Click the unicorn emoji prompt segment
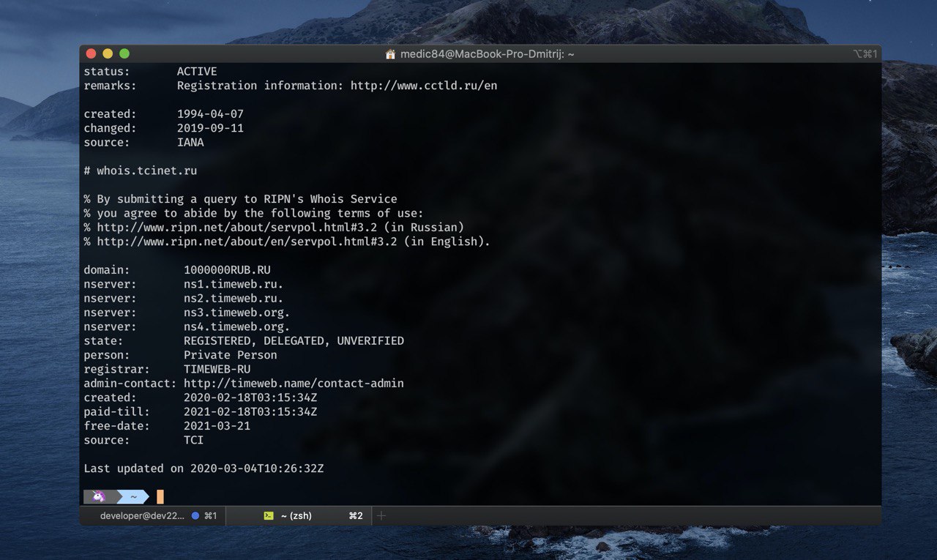The image size is (937, 560). click(x=98, y=497)
